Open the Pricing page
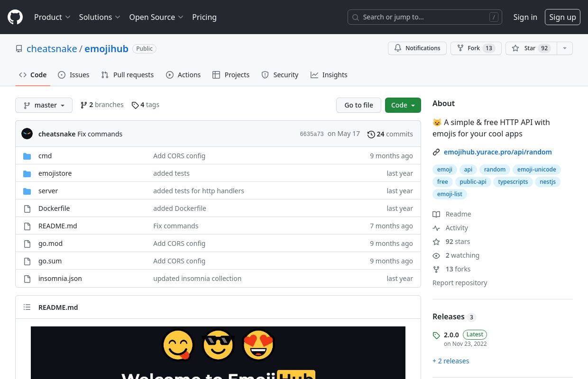 pos(204,17)
